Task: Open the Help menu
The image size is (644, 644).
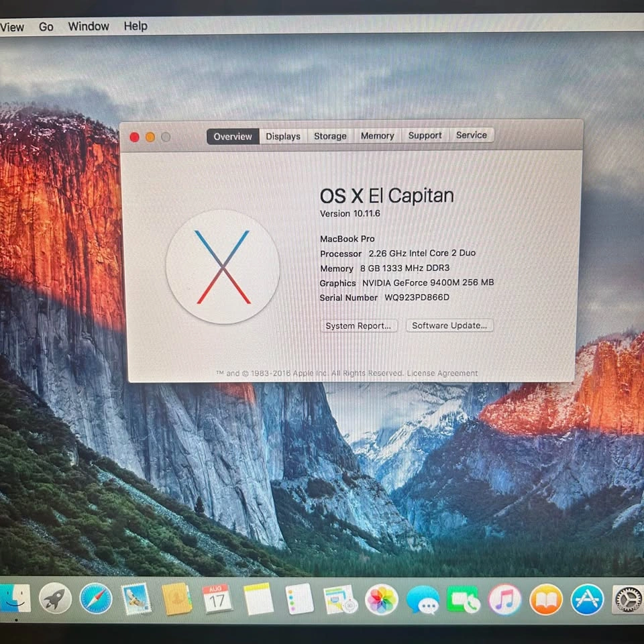Action: [x=136, y=26]
